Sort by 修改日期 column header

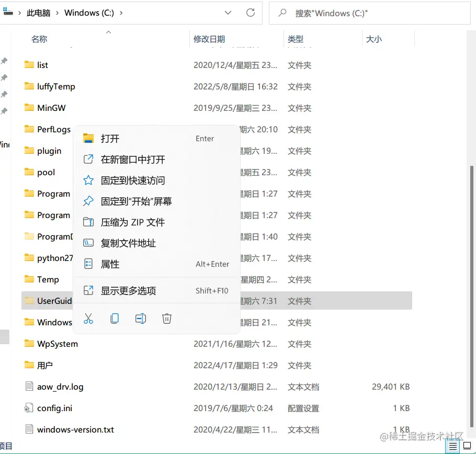[209, 39]
